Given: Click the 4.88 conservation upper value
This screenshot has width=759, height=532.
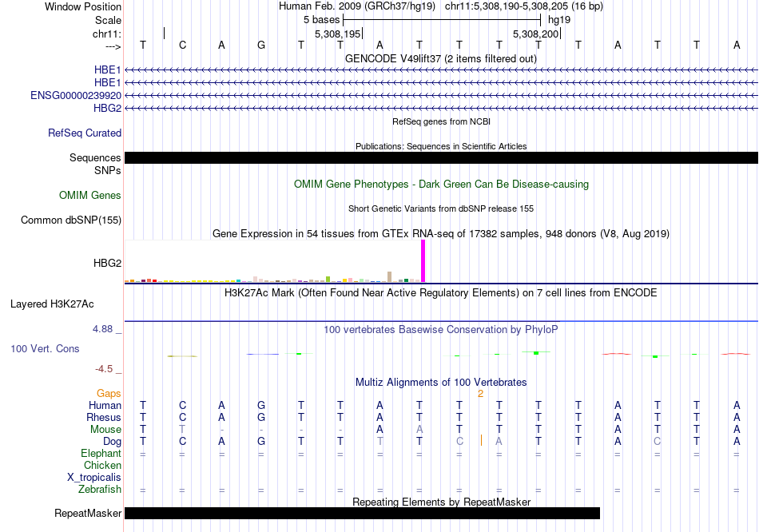Looking at the screenshot, I should click(102, 329).
